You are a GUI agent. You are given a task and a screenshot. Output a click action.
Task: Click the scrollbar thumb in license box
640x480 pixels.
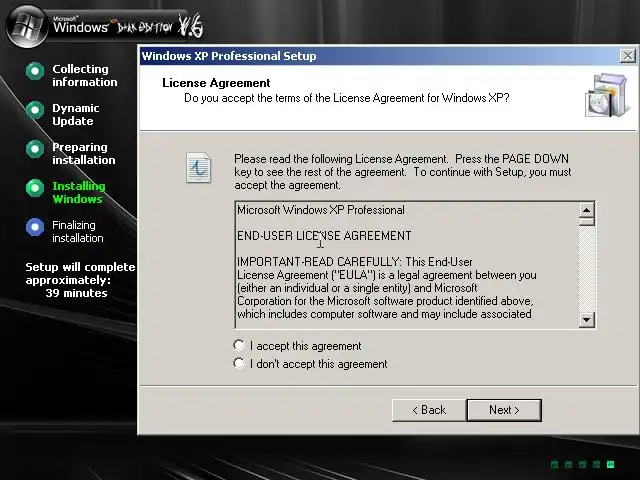pyautogui.click(x=586, y=222)
